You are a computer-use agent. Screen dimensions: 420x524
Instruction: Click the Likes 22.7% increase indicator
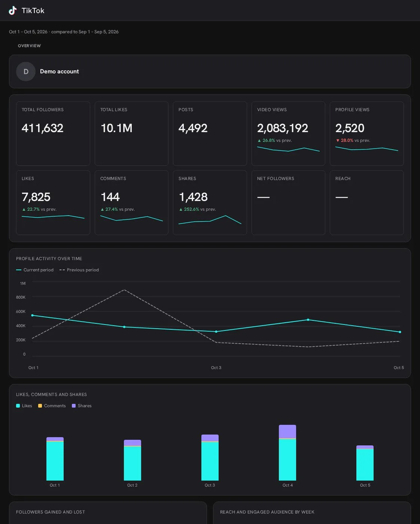(31, 209)
